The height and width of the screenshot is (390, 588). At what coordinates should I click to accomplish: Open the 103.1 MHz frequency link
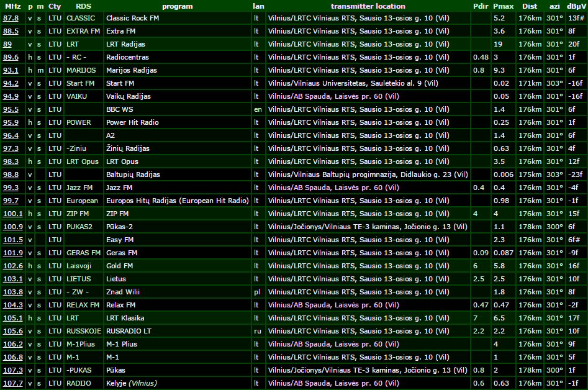click(13, 279)
